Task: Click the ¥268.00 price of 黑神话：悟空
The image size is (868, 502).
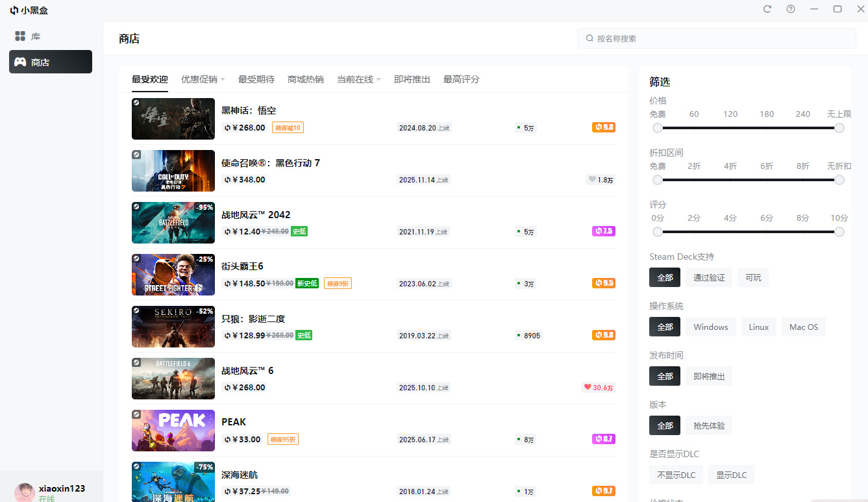Action: coord(244,127)
